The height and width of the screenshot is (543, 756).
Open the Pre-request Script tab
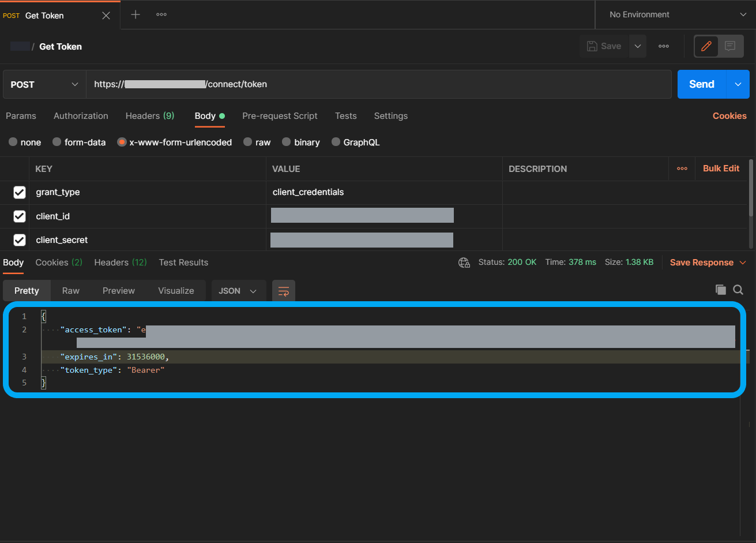280,116
